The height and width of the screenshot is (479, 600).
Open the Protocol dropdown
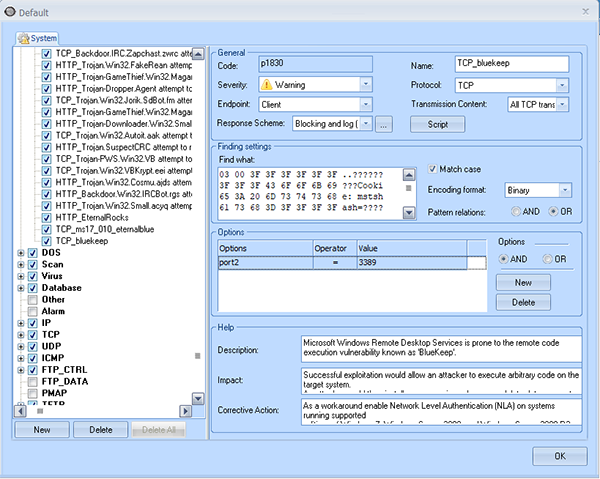pos(562,85)
